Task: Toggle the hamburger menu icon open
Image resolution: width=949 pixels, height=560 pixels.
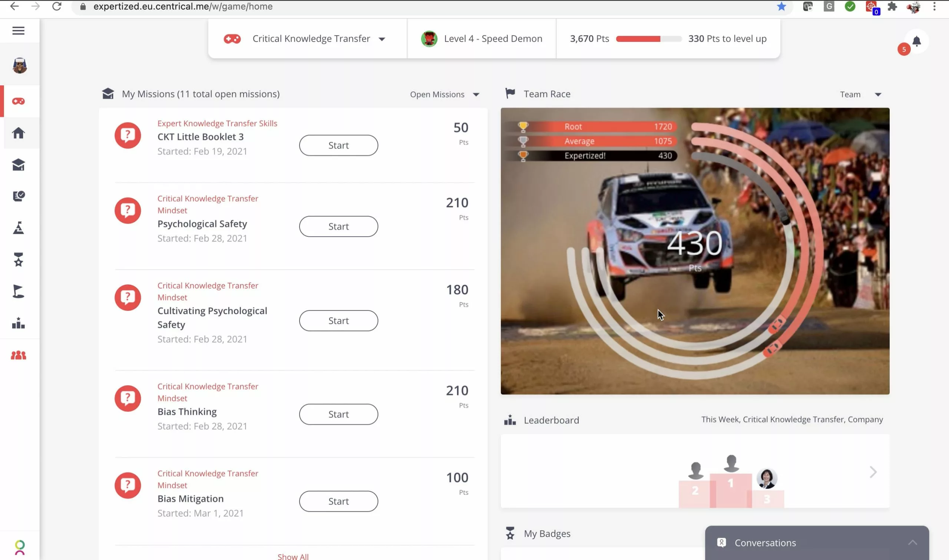Action: click(x=18, y=30)
